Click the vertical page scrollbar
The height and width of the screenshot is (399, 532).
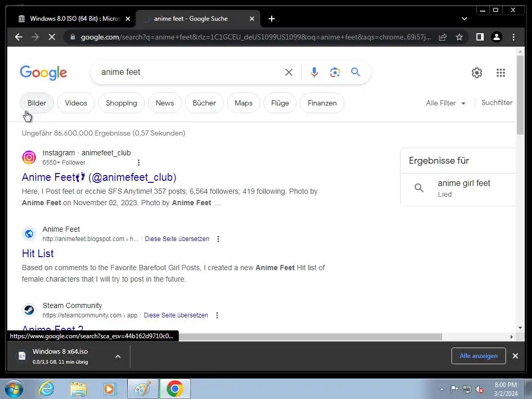(x=520, y=95)
